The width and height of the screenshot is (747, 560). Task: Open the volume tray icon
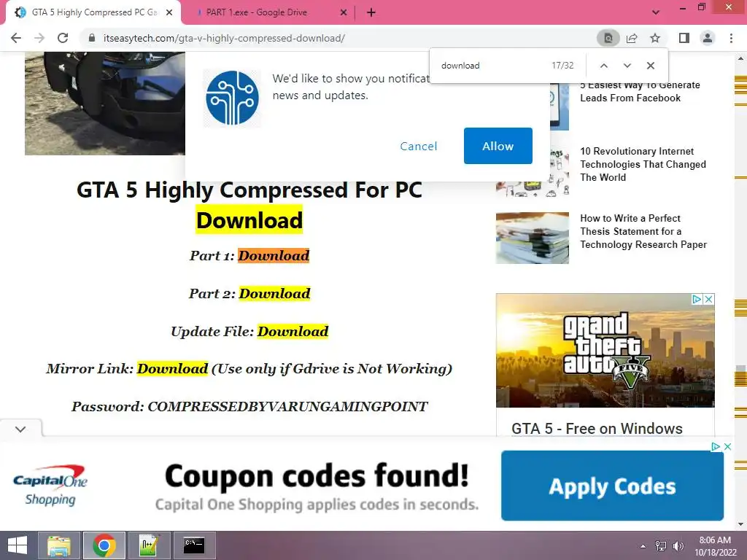pos(678,546)
